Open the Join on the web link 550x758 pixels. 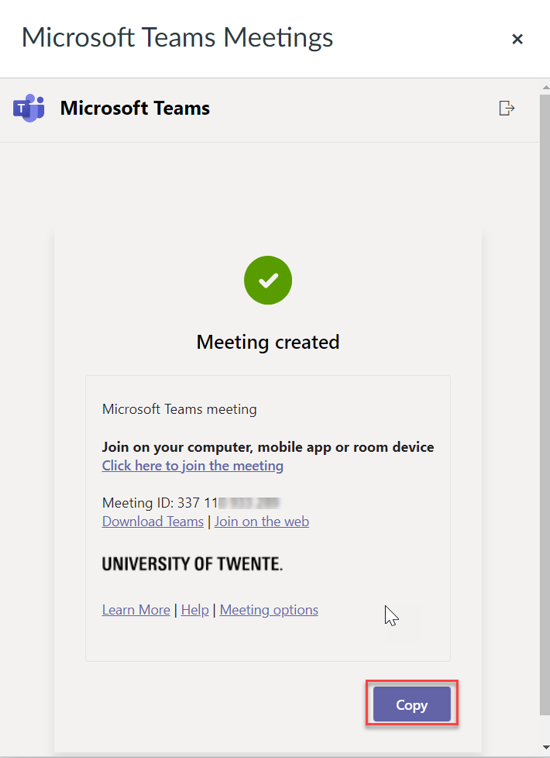(262, 521)
